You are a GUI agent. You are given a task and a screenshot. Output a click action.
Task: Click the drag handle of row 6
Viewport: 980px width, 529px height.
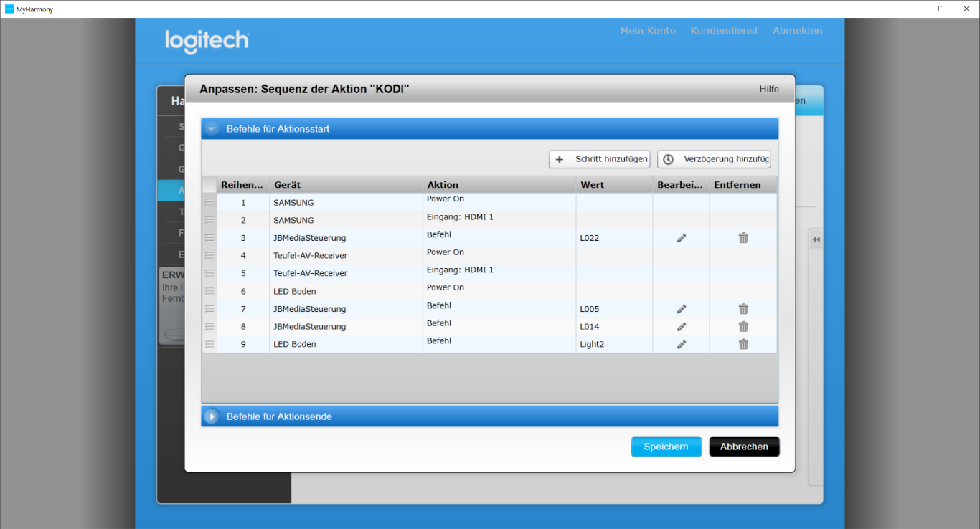pos(209,291)
